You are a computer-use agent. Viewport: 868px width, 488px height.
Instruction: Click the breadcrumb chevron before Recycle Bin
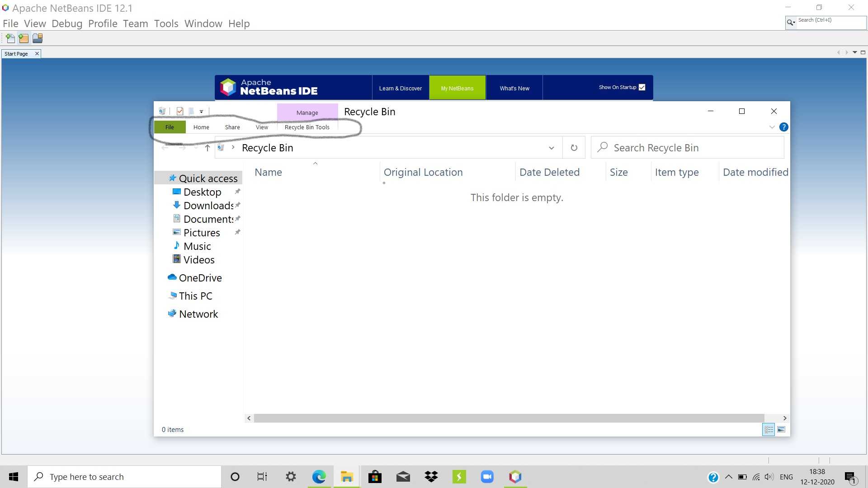(x=233, y=147)
